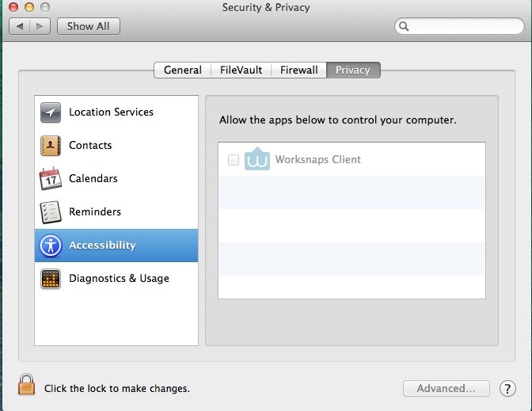
Task: Open help with the question mark button
Action: pyautogui.click(x=507, y=389)
